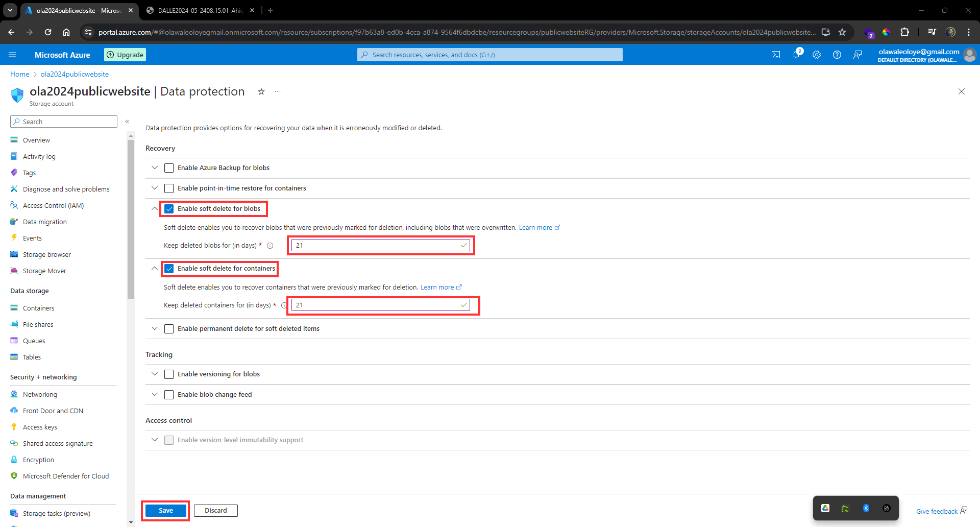980x527 pixels.
Task: Open the Encryption settings icon
Action: [x=14, y=460]
